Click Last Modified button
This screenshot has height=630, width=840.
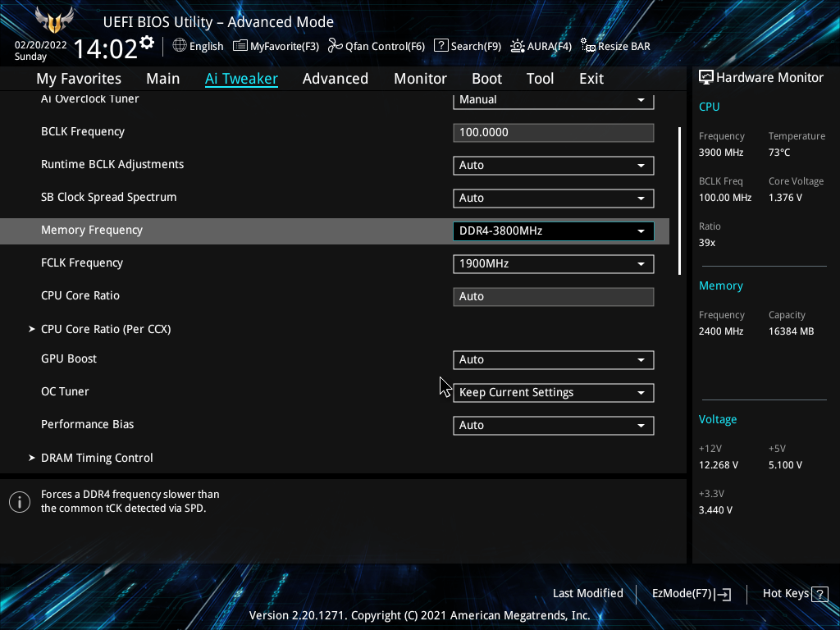[x=587, y=594]
